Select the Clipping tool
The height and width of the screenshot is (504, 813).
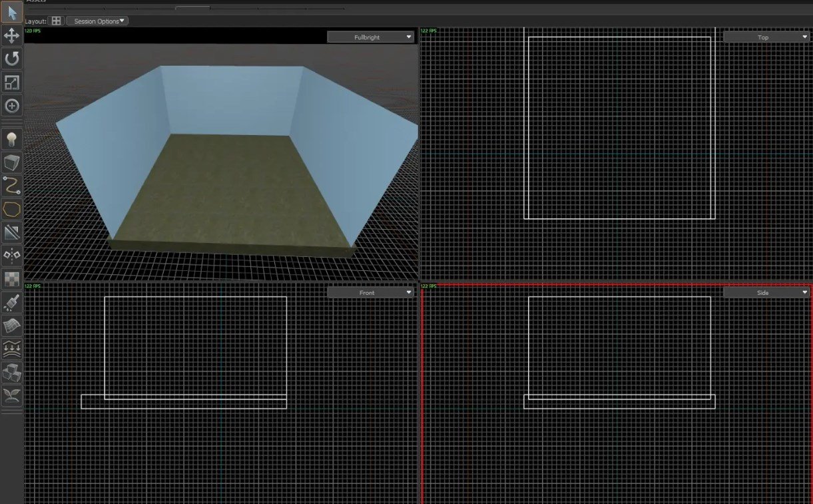12,232
